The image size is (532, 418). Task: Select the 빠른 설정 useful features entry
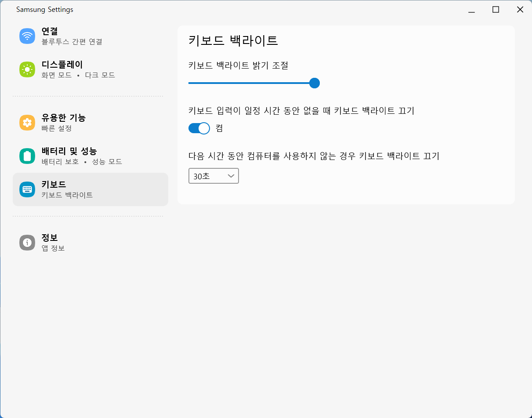point(57,128)
